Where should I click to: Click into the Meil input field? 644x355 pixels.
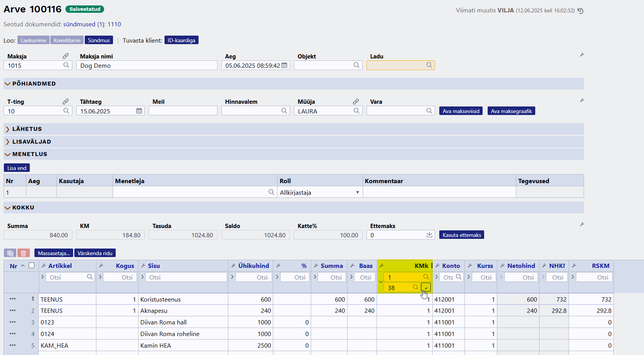(183, 111)
